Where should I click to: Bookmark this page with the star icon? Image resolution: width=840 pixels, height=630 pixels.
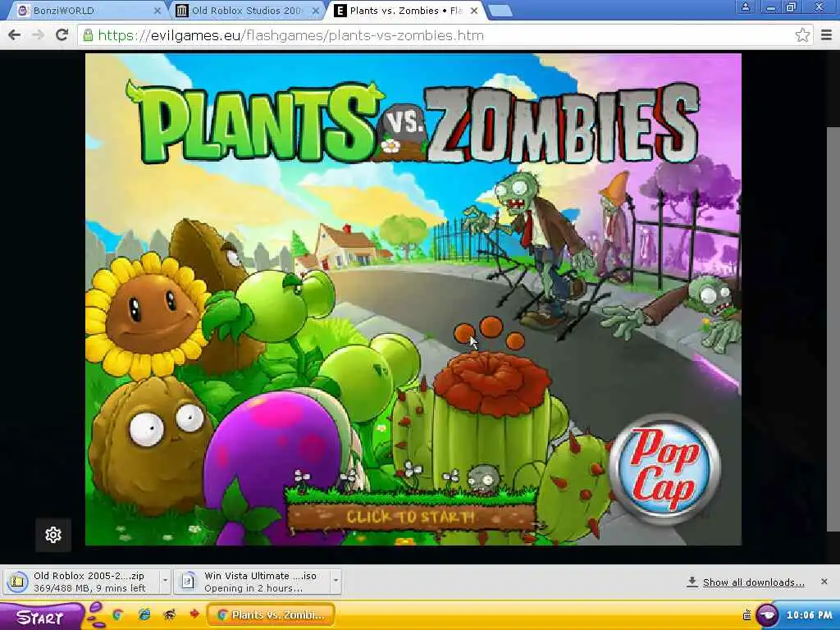point(802,35)
